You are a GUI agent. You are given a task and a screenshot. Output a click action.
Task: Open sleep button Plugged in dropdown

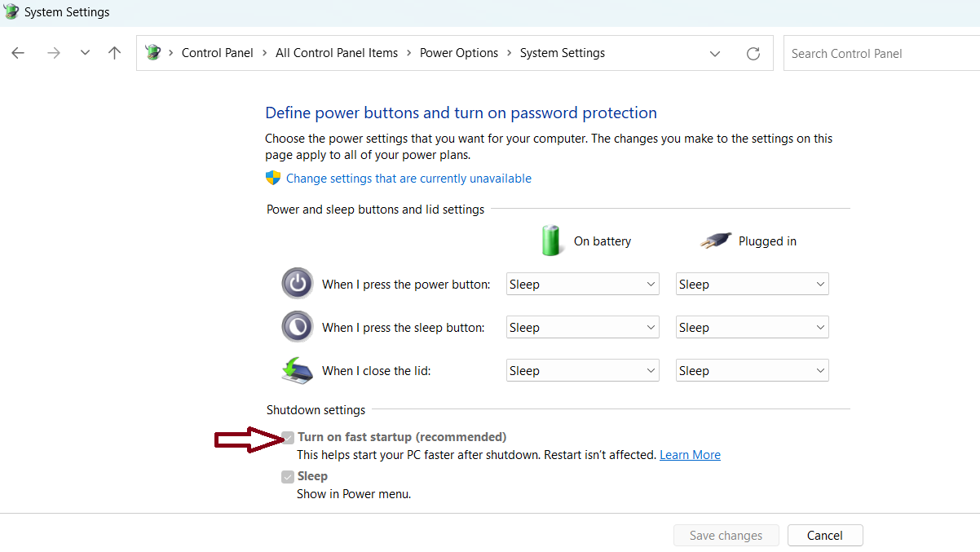[752, 328]
